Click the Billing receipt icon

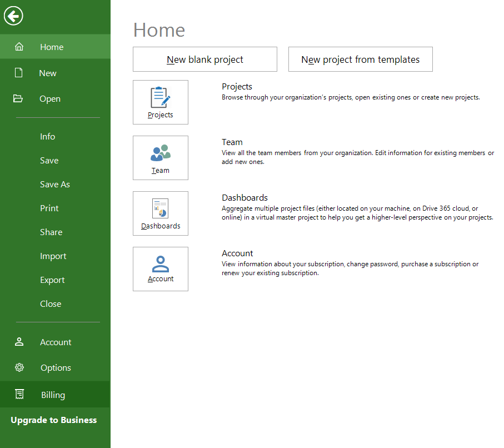[19, 394]
